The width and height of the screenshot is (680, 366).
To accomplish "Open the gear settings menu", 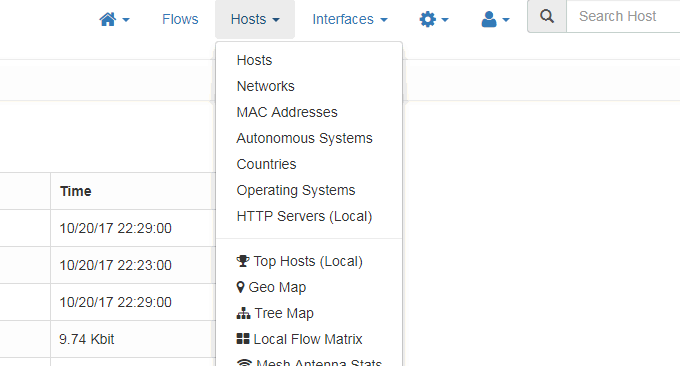I will pyautogui.click(x=434, y=20).
